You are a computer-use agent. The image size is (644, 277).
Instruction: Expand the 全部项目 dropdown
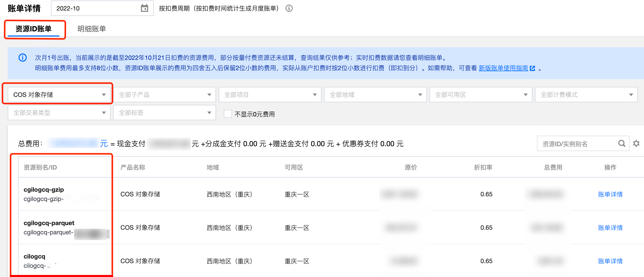[270, 95]
